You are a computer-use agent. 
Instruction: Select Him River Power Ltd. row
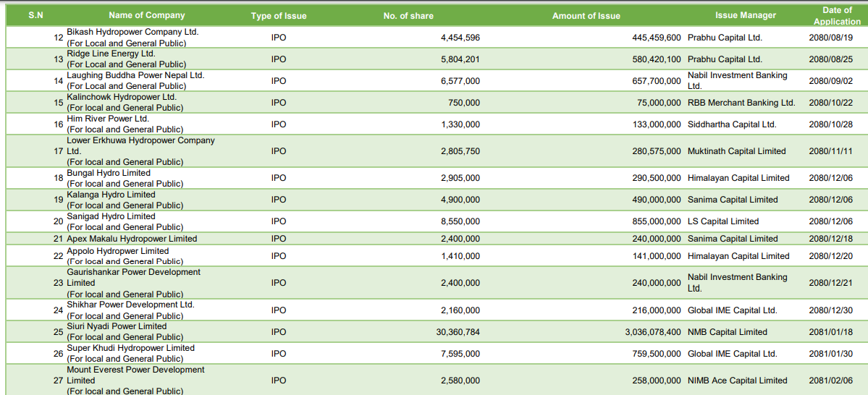(434, 124)
